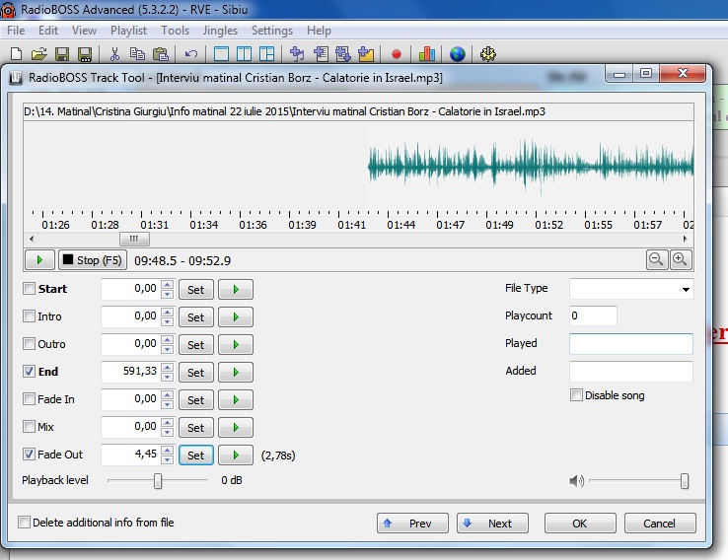This screenshot has height=560, width=728.
Task: Open the settings gear icon in toolbar
Action: point(488,54)
